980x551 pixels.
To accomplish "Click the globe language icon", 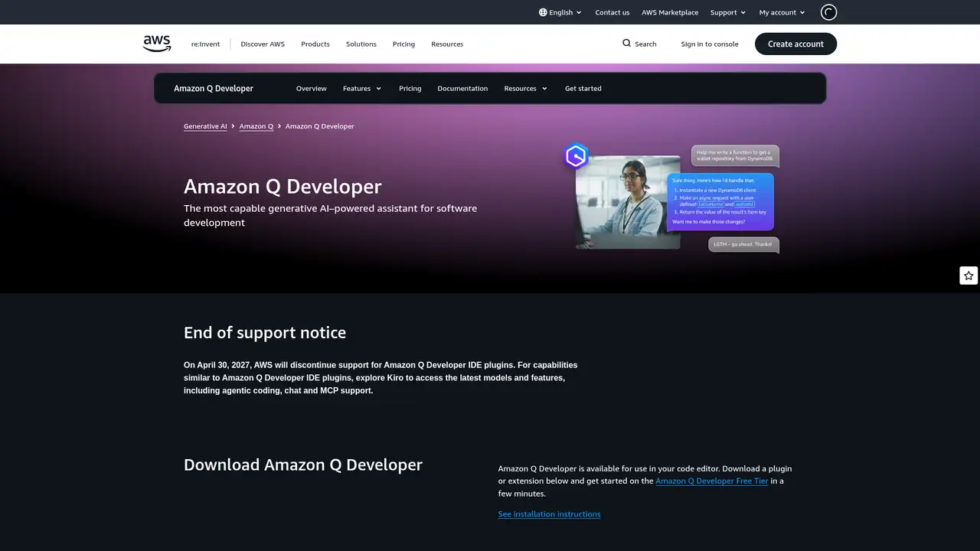I will [x=543, y=12].
